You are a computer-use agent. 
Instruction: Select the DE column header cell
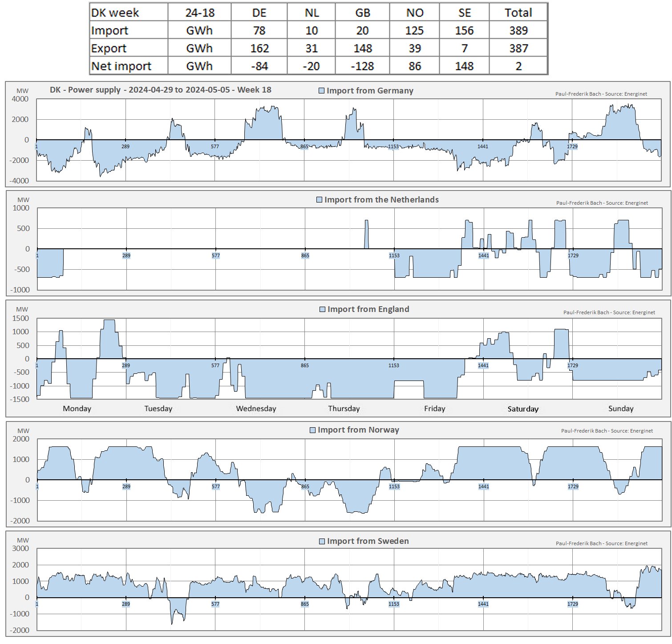pos(259,12)
